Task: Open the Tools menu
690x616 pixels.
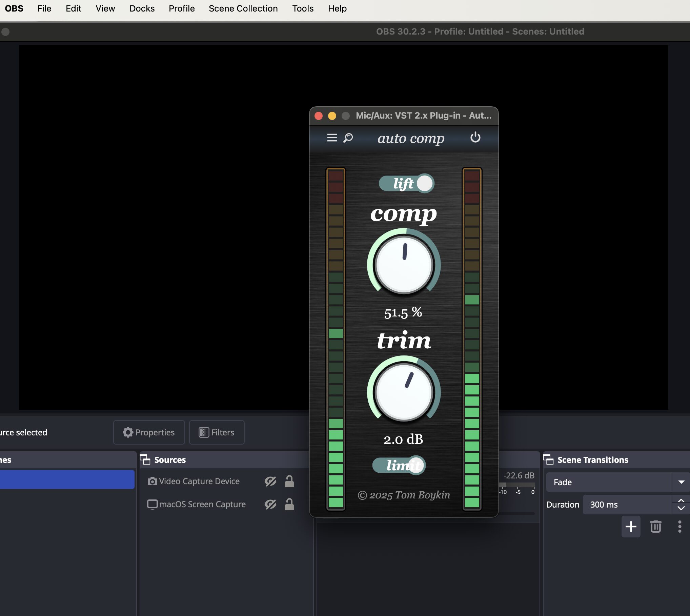Action: click(x=303, y=8)
